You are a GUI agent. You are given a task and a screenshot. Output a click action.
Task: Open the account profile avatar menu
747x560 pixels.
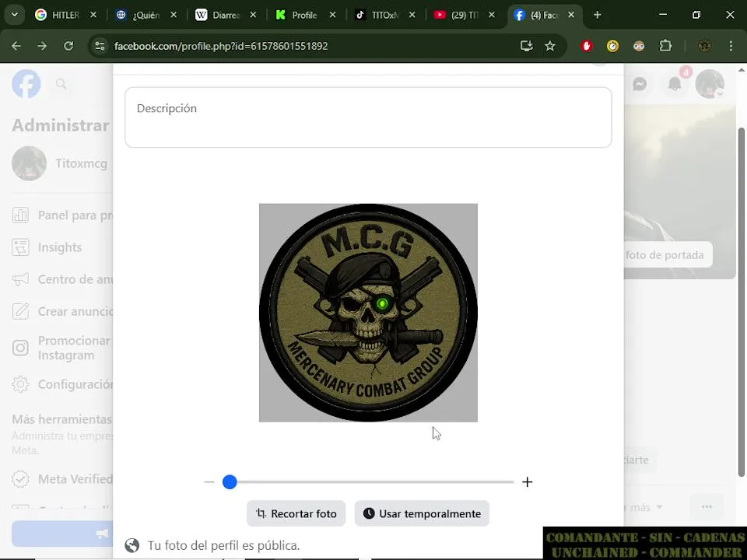[x=710, y=84]
